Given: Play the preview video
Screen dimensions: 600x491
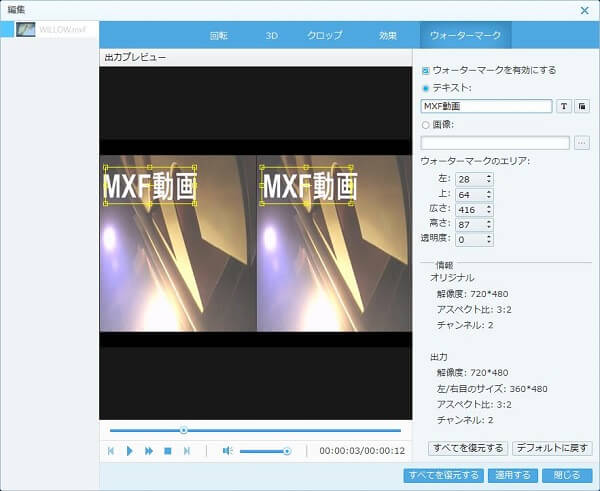Looking at the screenshot, I should coord(129,451).
